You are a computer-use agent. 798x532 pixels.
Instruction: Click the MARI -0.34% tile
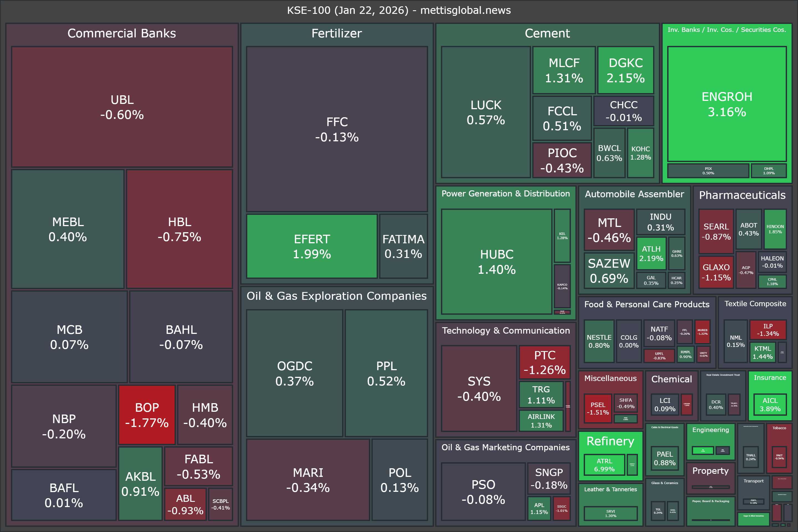308,480
